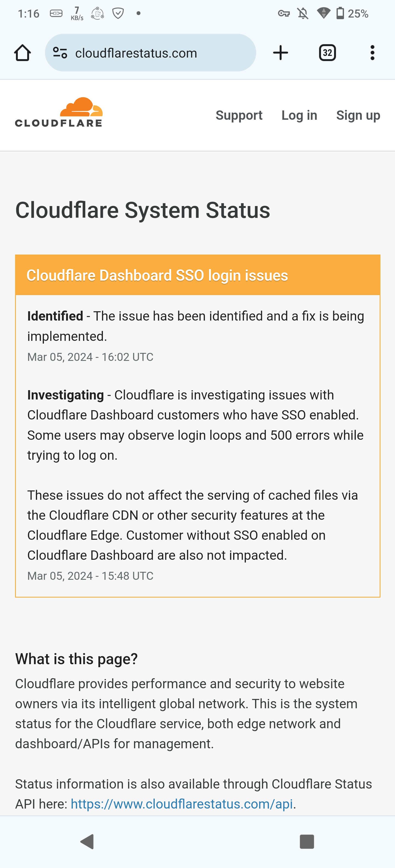395x868 pixels.
Task: Tap the Android back navigation button
Action: pos(87,841)
